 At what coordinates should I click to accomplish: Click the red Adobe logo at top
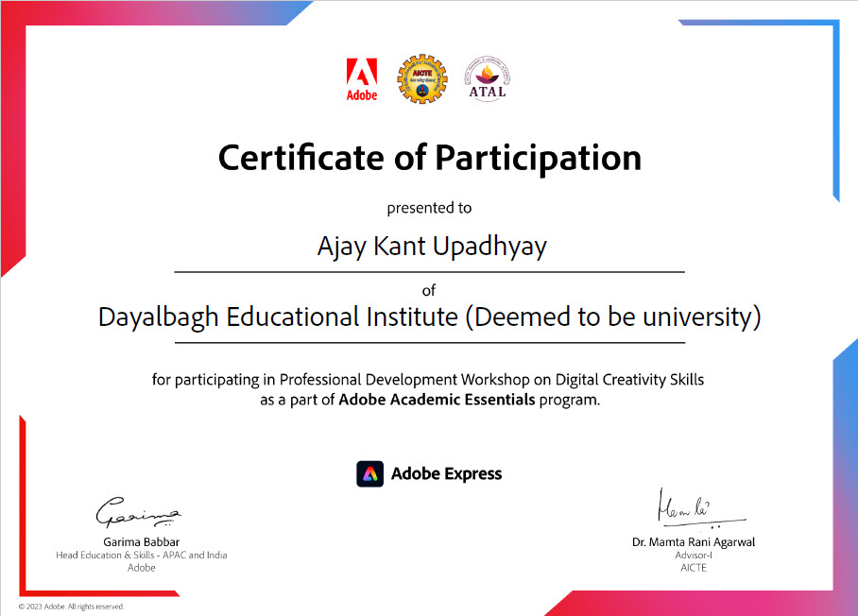point(361,78)
